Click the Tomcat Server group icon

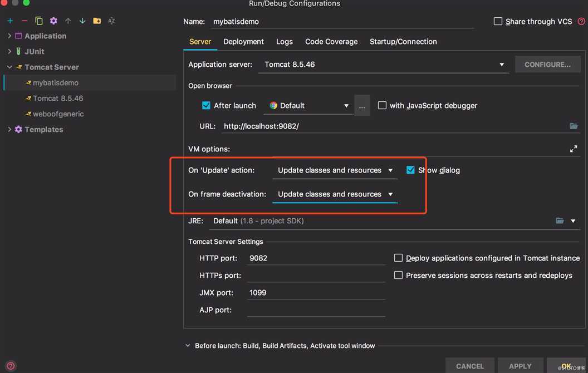pyautogui.click(x=19, y=67)
